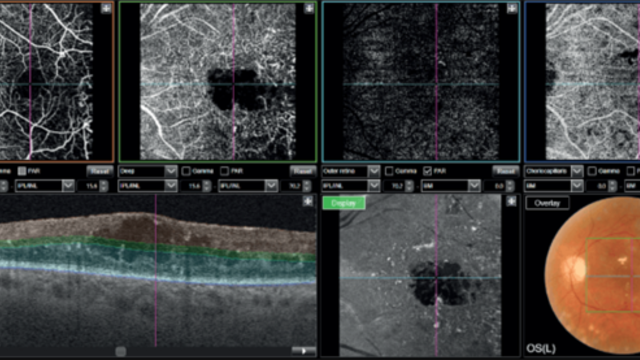Click the play arrow beside B-scan scrollbar
Viewport: 640px width, 360px height.
pos(303,351)
